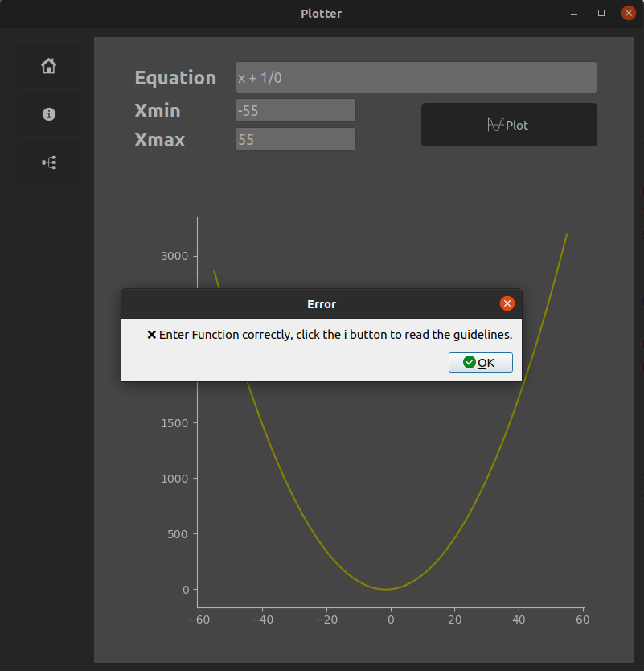
Task: Open the info guidelines via the i icon
Action: point(48,114)
